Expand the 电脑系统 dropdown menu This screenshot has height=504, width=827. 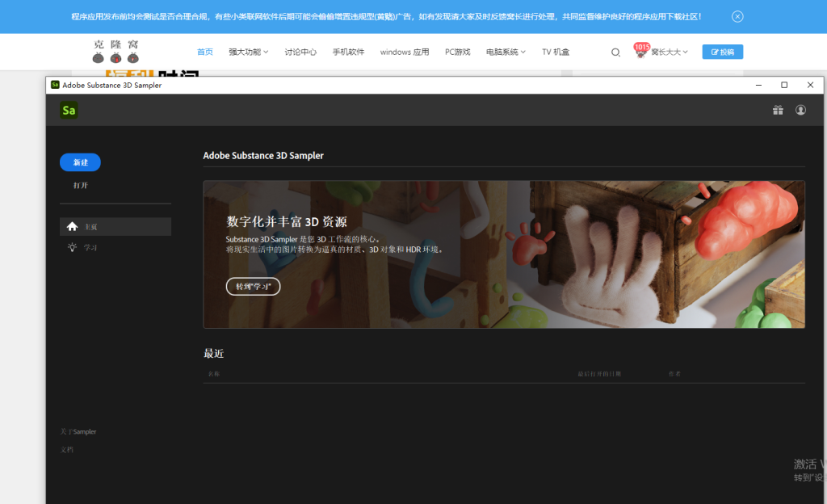pos(506,52)
